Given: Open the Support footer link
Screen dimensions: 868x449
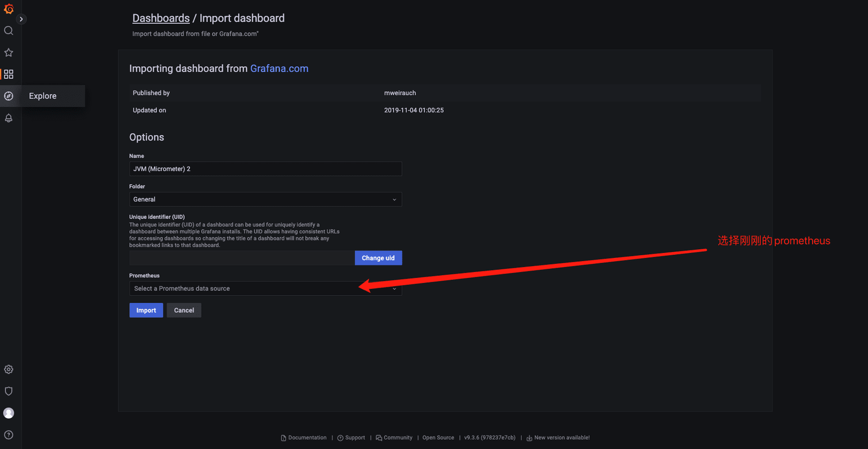Looking at the screenshot, I should [x=351, y=438].
